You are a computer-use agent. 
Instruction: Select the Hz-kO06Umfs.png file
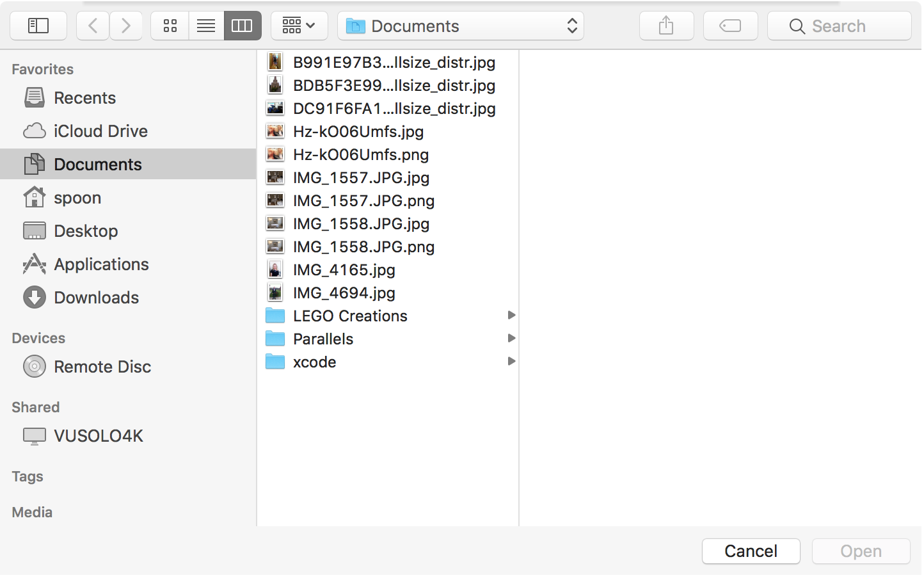pyautogui.click(x=360, y=155)
